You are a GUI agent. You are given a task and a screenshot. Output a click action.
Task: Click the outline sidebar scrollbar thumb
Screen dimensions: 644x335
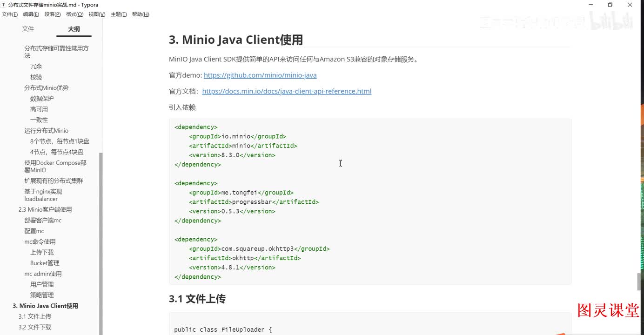click(x=101, y=244)
